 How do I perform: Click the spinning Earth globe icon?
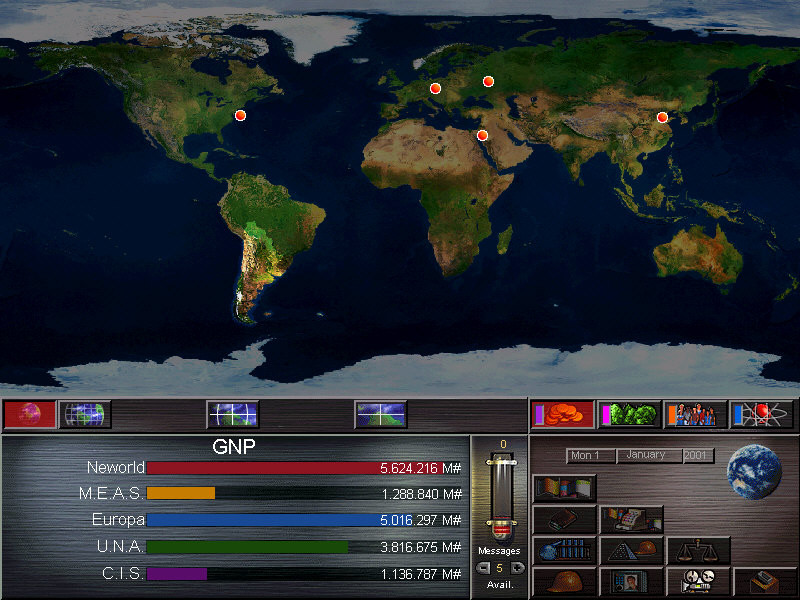pos(754,472)
